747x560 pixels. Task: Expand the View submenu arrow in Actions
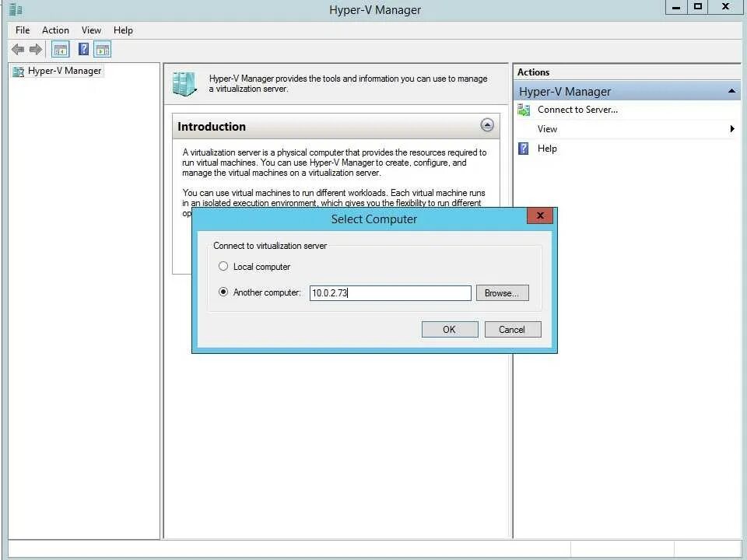click(732, 129)
